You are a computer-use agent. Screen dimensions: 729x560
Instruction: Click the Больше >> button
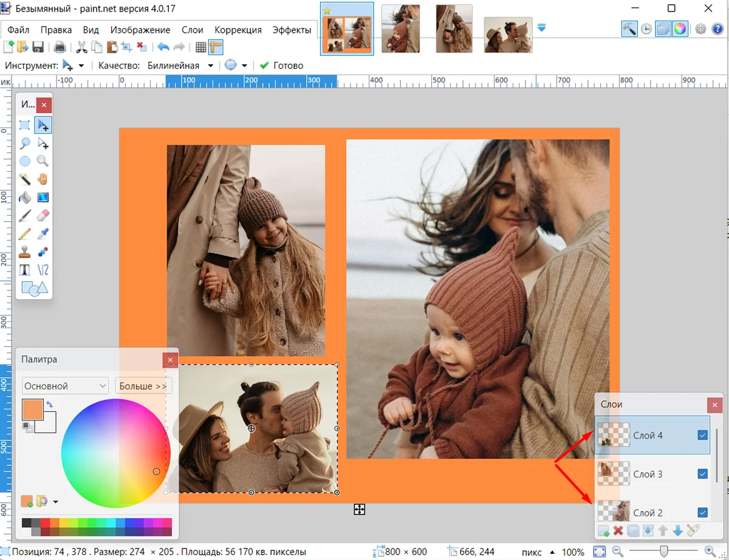click(x=143, y=386)
